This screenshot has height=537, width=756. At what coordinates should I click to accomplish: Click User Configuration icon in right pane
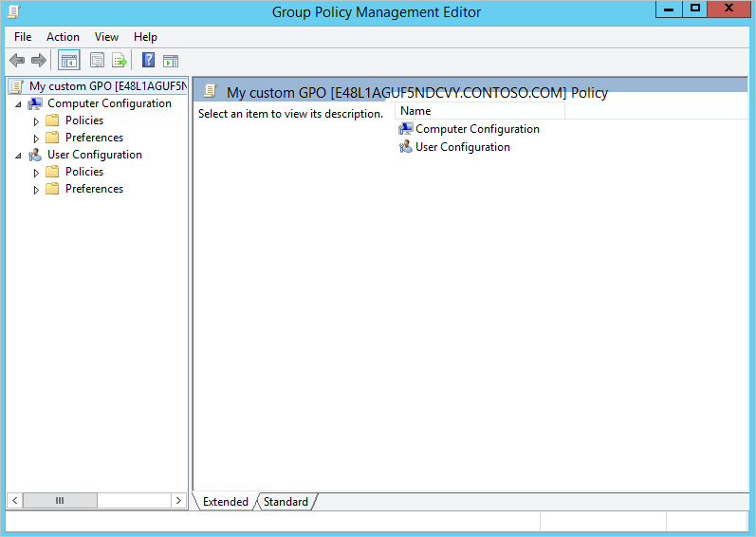(405, 146)
